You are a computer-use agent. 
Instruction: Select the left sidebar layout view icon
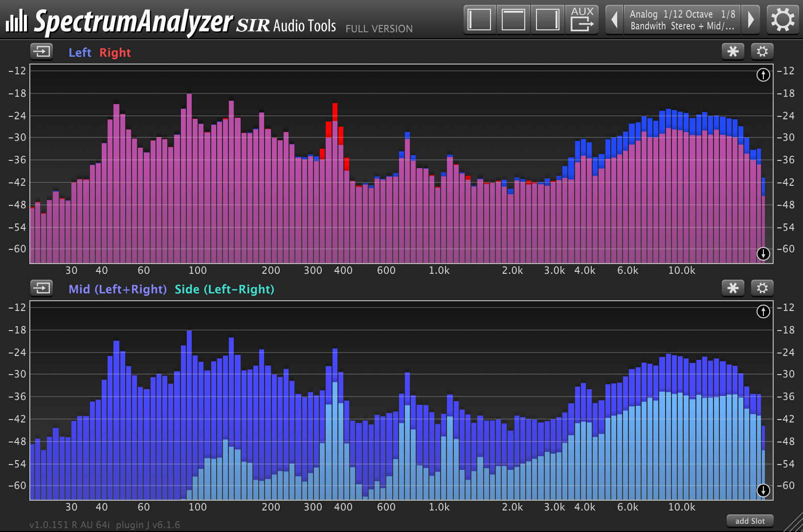[x=479, y=20]
